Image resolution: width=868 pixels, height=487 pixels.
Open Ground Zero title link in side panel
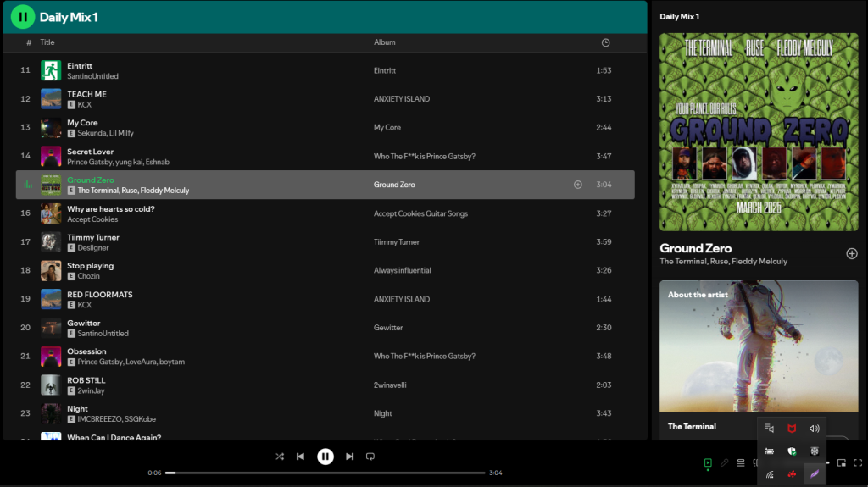(x=695, y=248)
